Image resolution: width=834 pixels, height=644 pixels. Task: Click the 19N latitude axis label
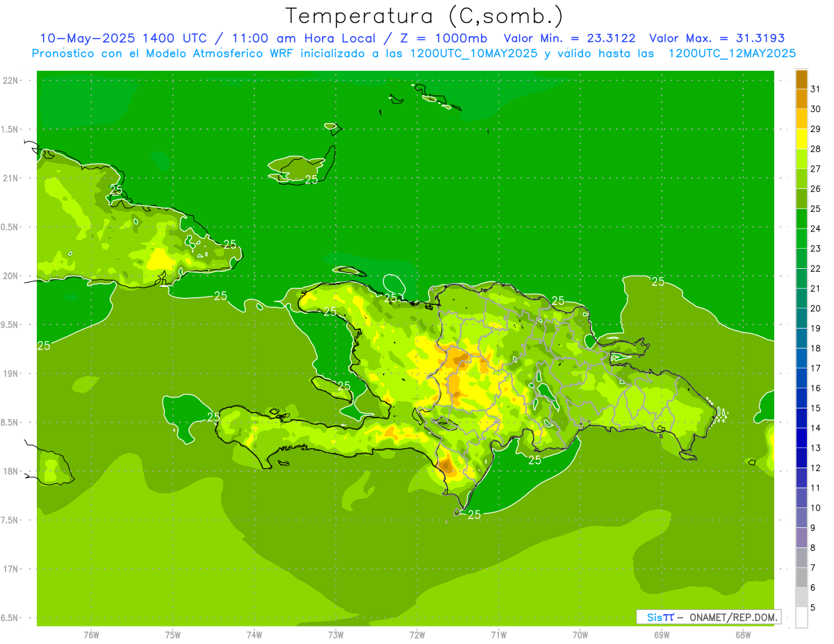[x=10, y=374]
